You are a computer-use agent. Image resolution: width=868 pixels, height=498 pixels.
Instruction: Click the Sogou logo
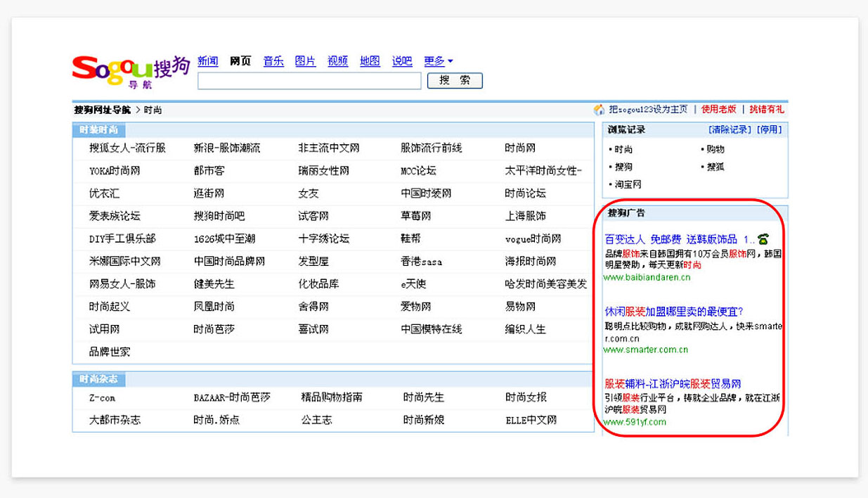(x=131, y=71)
